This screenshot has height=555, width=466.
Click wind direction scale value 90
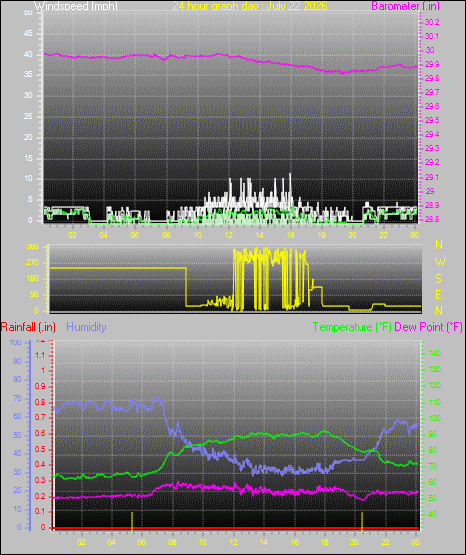tap(34, 294)
